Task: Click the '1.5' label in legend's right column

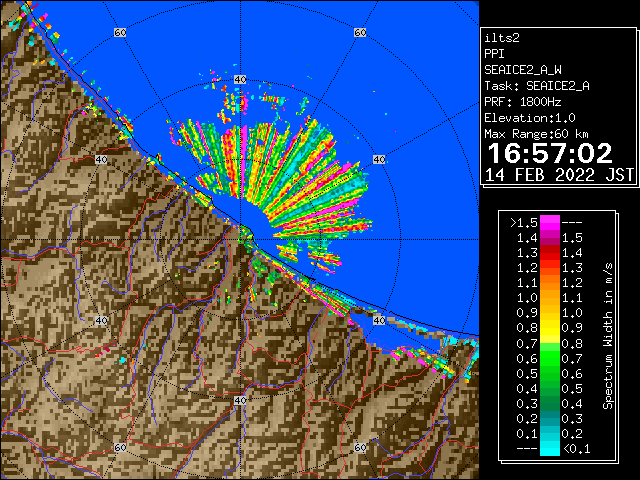Action: coord(572,238)
